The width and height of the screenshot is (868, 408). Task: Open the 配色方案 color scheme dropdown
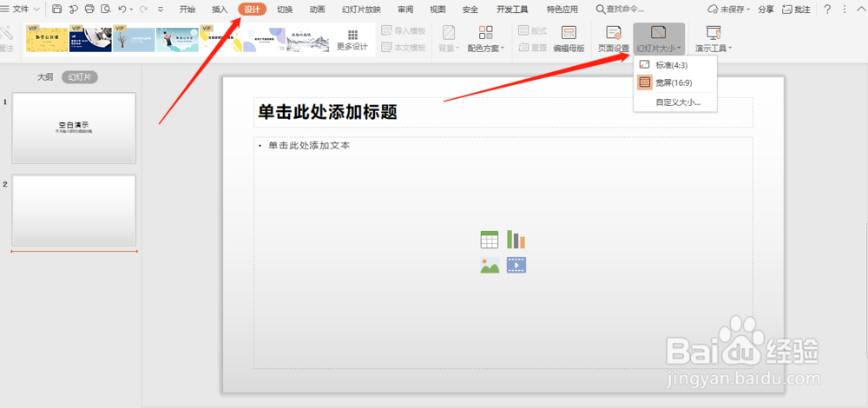pos(486,39)
